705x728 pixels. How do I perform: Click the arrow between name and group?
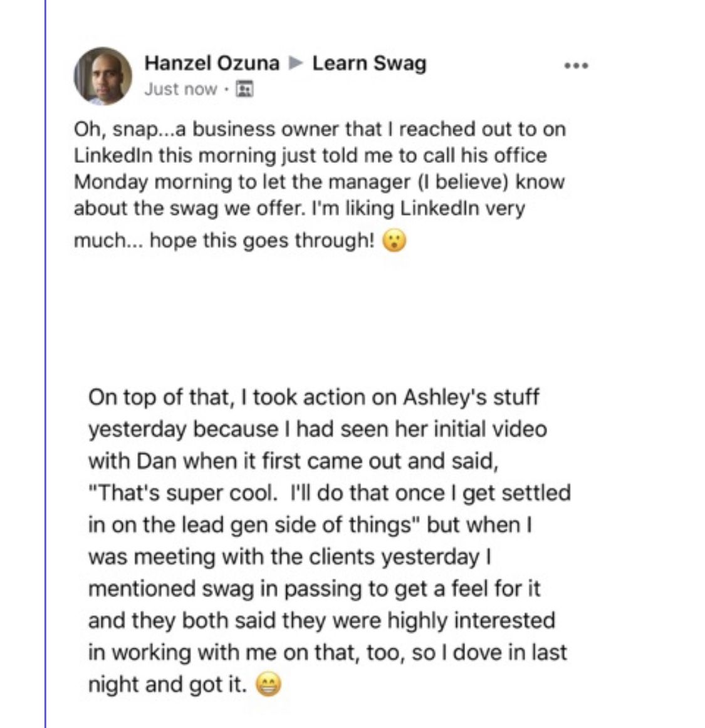(296, 63)
